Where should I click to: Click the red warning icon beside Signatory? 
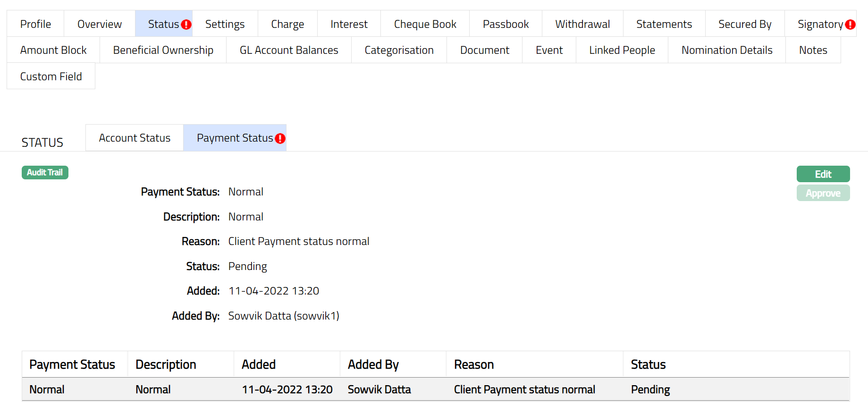850,25
